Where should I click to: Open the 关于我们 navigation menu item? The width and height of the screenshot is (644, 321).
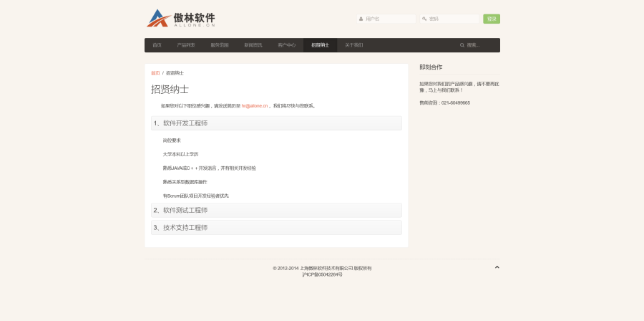353,45
